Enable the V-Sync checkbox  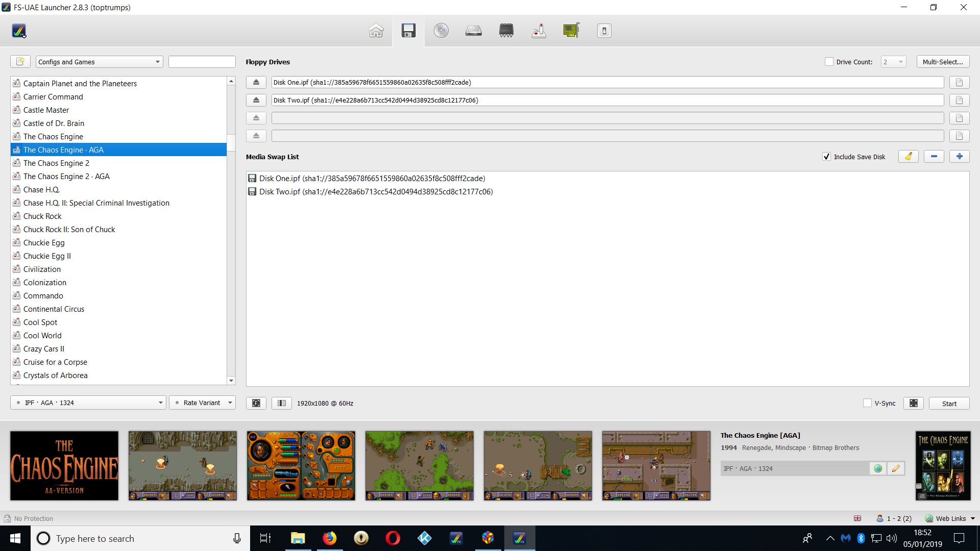867,403
